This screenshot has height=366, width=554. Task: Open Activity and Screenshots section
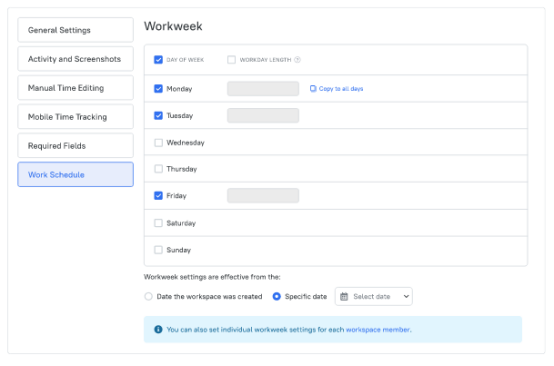75,59
